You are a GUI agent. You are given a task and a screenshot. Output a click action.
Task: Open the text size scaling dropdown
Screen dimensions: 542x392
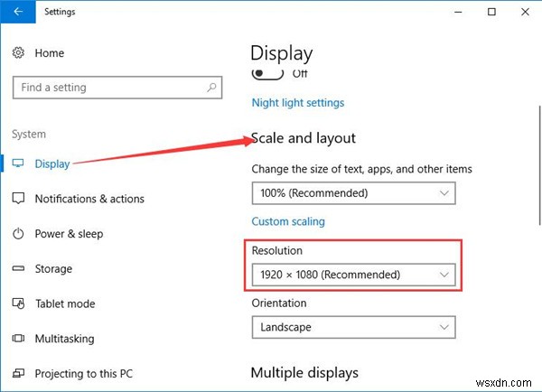click(353, 193)
